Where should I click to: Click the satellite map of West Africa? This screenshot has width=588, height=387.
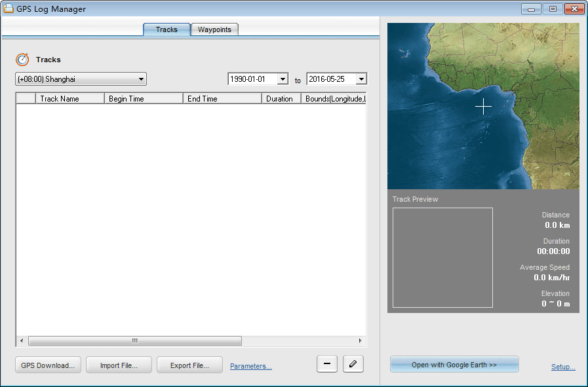[x=483, y=106]
